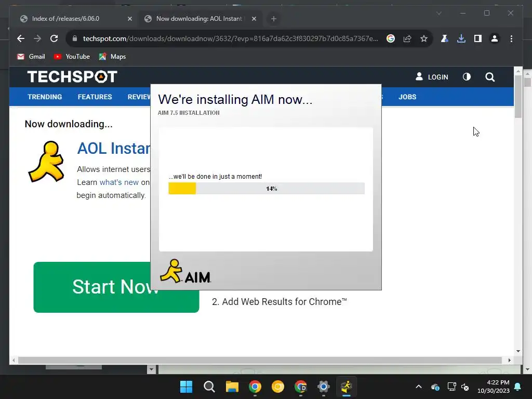Open JOBS menu item
This screenshot has width=532, height=399.
407,97
